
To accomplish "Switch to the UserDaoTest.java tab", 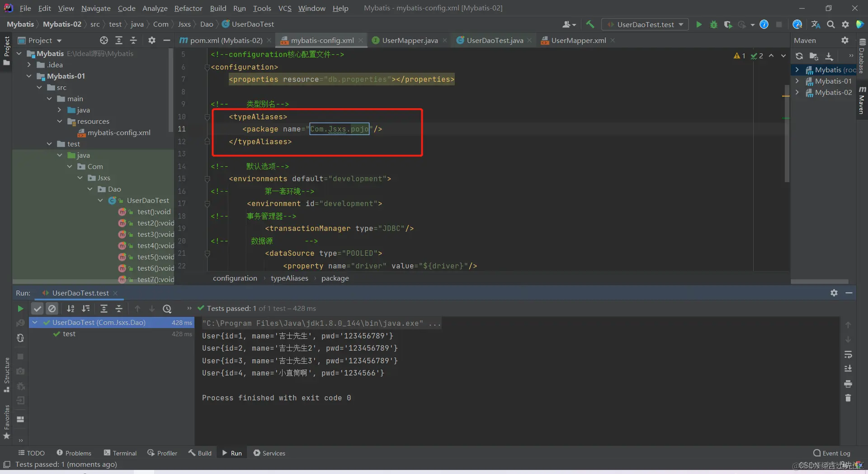I will (x=495, y=40).
